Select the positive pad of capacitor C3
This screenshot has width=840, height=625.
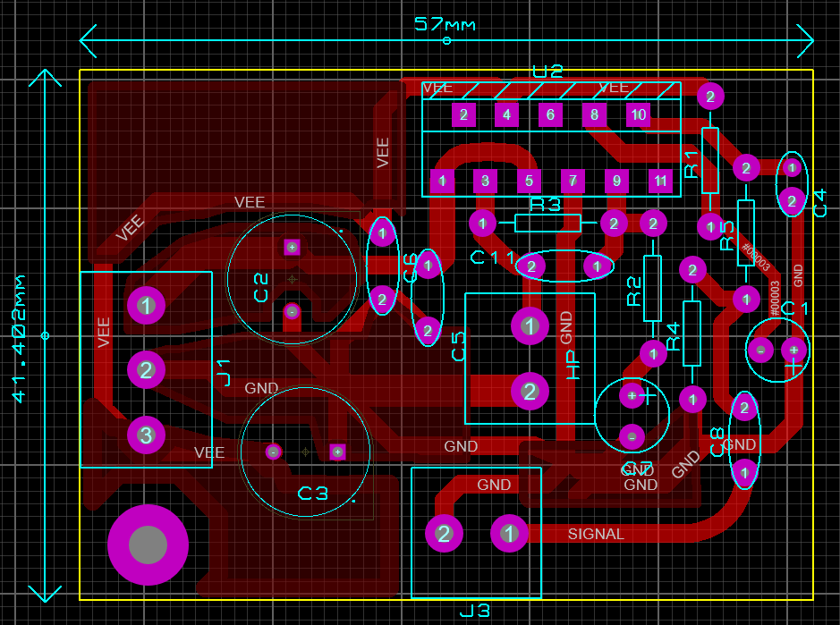click(337, 452)
